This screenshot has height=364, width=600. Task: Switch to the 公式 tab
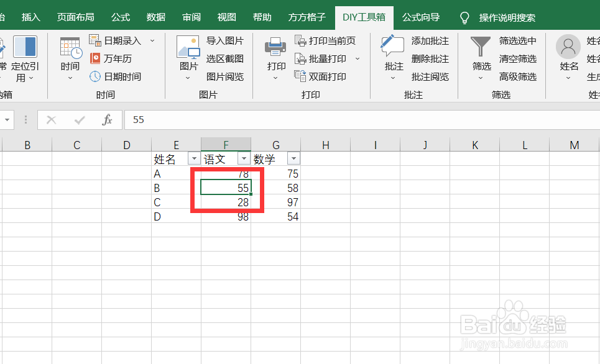(x=121, y=17)
